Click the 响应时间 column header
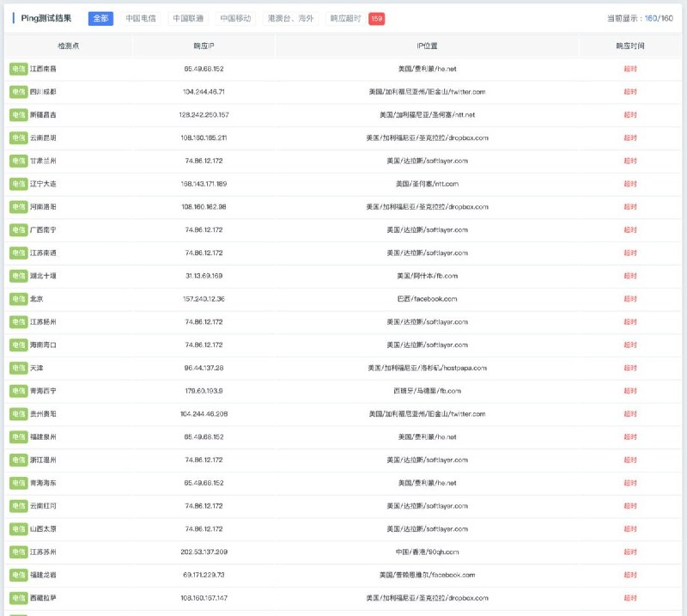This screenshot has height=616, width=687. coord(629,46)
